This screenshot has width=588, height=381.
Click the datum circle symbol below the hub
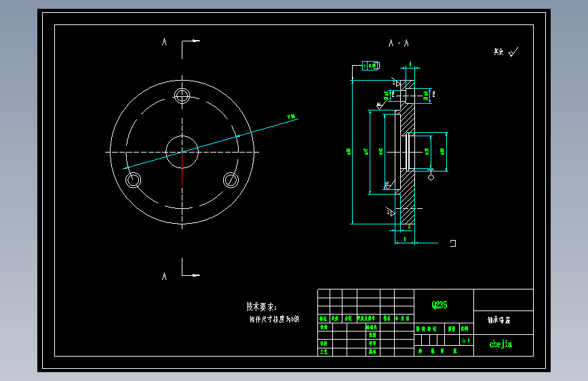(431, 178)
